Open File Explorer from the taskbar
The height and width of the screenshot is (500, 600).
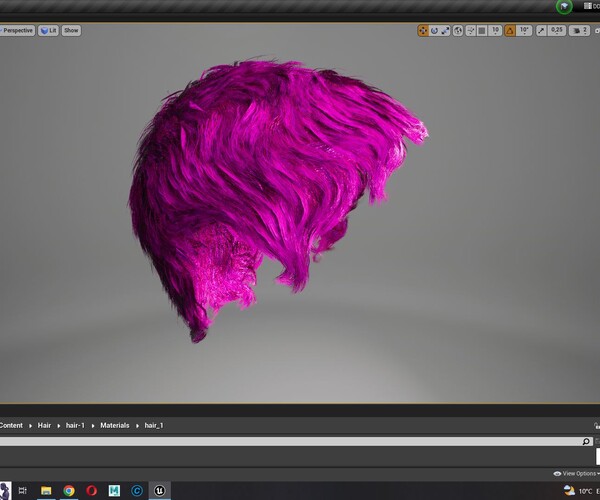tap(46, 490)
